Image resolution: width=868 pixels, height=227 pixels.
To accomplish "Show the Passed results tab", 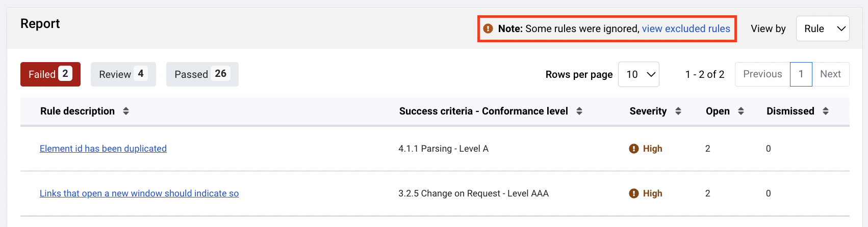I will tap(202, 74).
